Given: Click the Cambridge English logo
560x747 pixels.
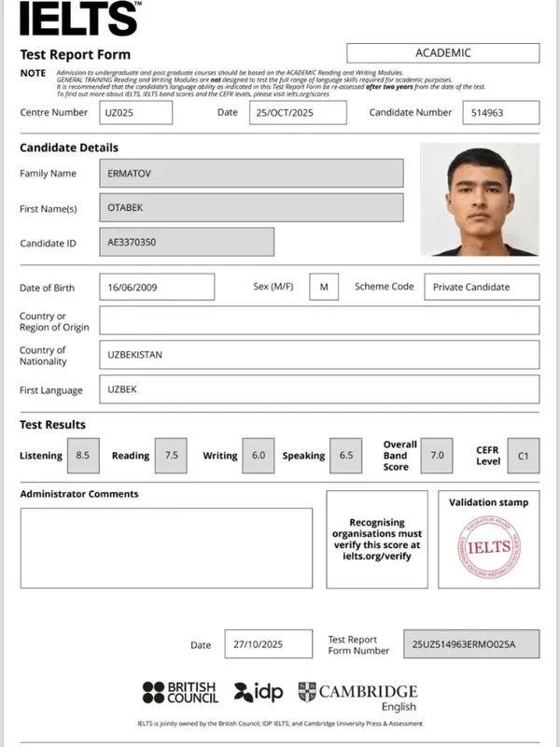Looking at the screenshot, I should tap(357, 698).
